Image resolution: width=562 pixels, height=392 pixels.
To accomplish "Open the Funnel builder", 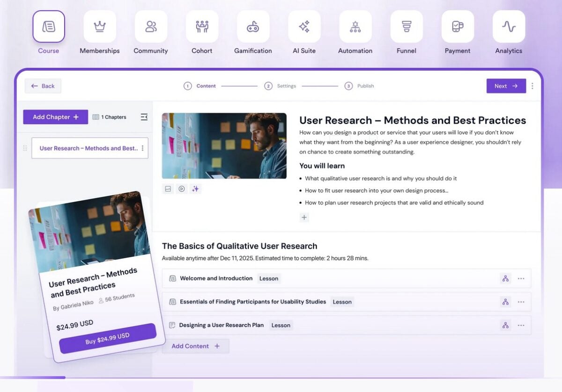I will [x=406, y=27].
